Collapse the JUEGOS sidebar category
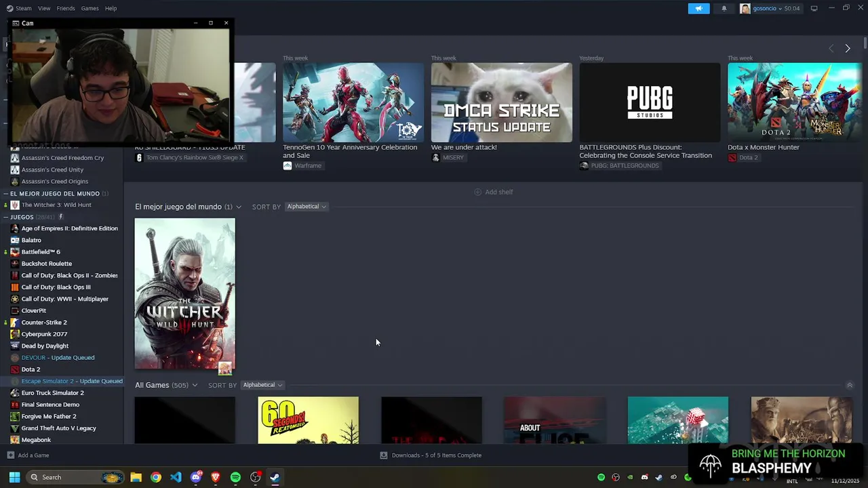The image size is (868, 488). coord(6,217)
